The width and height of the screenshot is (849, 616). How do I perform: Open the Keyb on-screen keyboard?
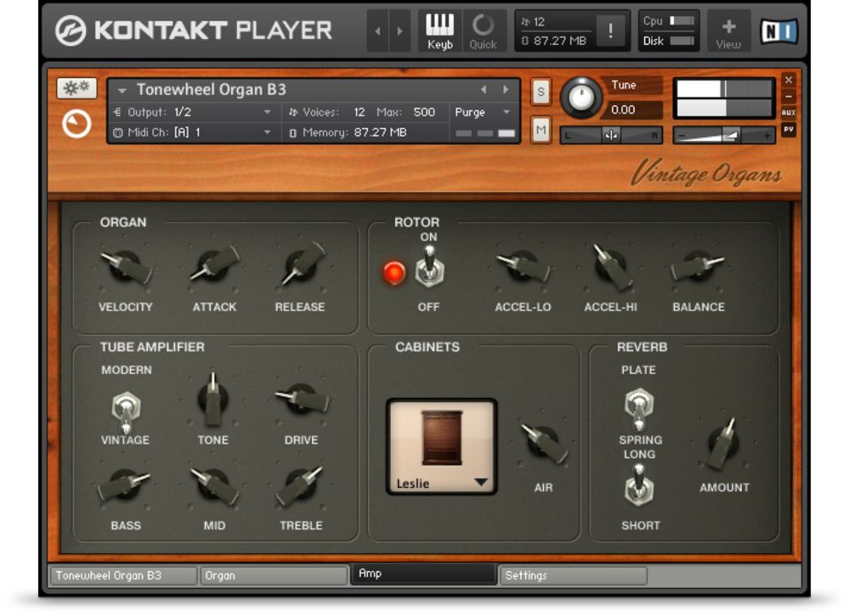(x=440, y=31)
